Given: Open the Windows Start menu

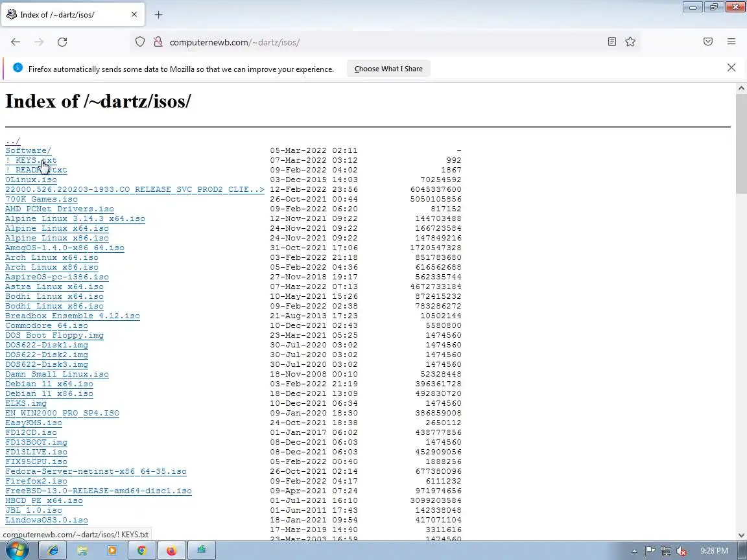Looking at the screenshot, I should pos(17,550).
